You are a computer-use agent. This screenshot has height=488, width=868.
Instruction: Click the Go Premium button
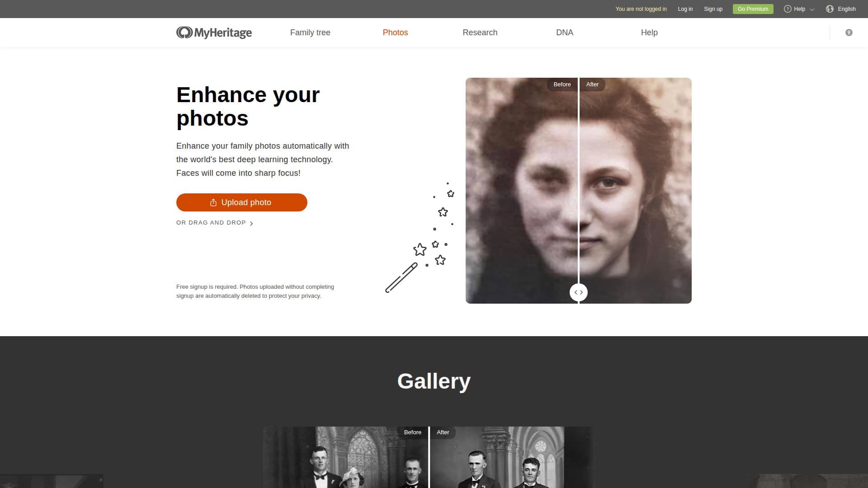click(x=753, y=9)
